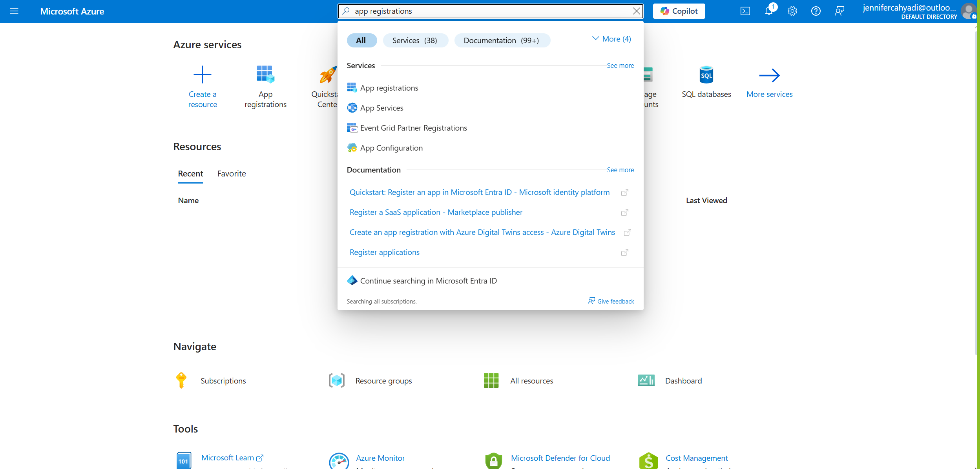Screen dimensions: 980x469
Task: Open notifications bell
Action: tap(769, 11)
